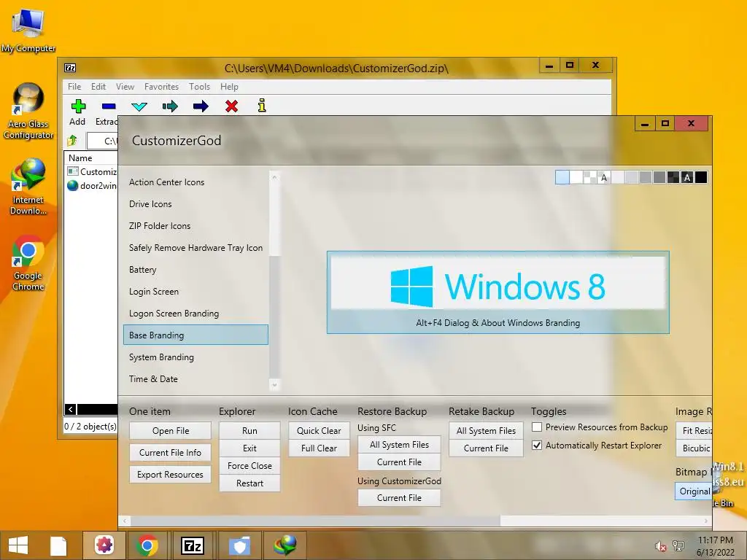Click the Internet Download Manager taskbar icon
Screen dimensions: 747x560
tap(285, 545)
